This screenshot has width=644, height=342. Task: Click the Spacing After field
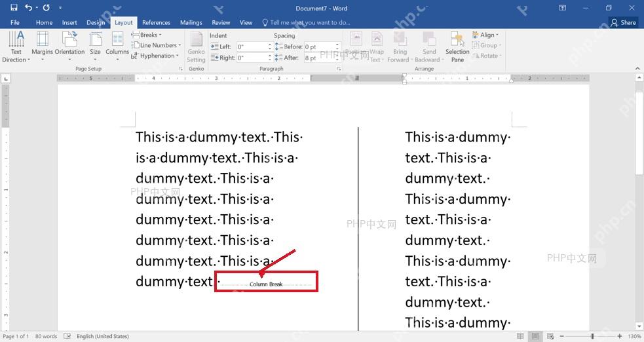(320, 58)
